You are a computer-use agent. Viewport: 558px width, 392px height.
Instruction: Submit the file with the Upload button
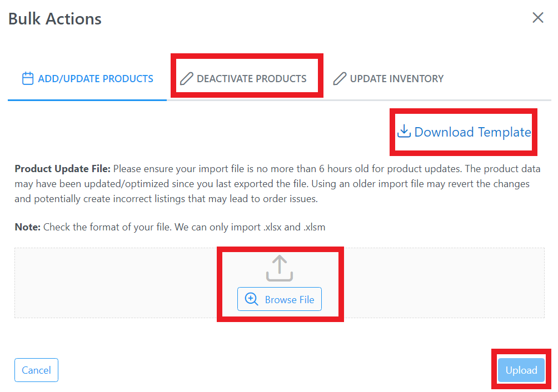521,370
